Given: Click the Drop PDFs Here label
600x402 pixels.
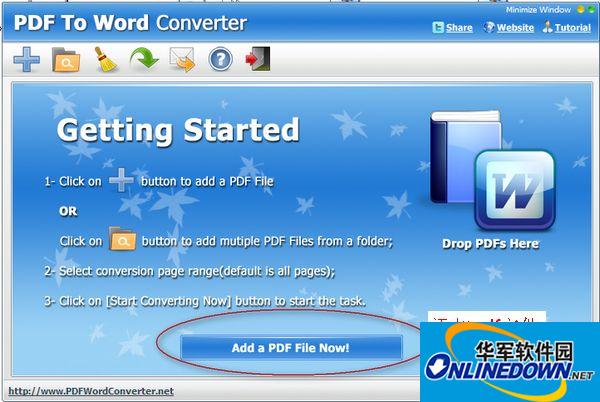Looking at the screenshot, I should pyautogui.click(x=491, y=244).
